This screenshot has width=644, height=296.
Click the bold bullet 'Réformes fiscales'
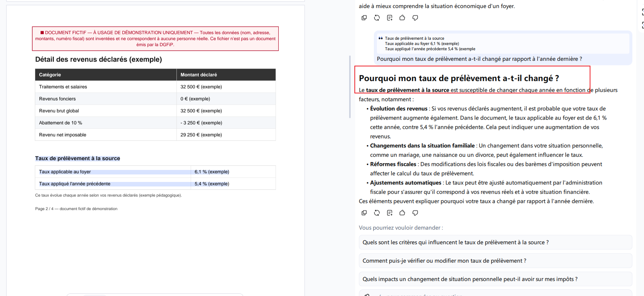[x=393, y=164]
